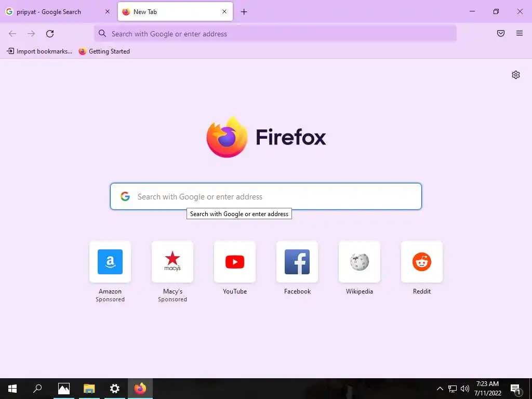
Task: Open the Windows Start menu
Action: (12, 389)
